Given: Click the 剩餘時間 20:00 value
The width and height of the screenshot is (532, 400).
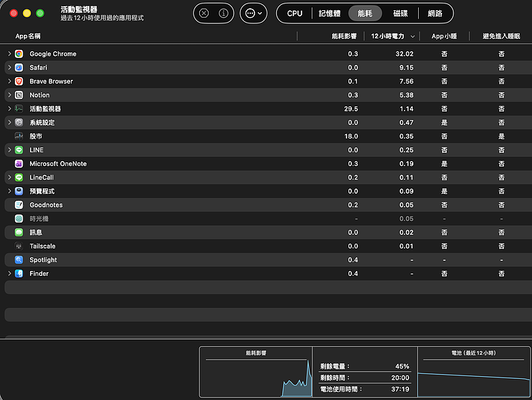Looking at the screenshot, I should (400, 377).
